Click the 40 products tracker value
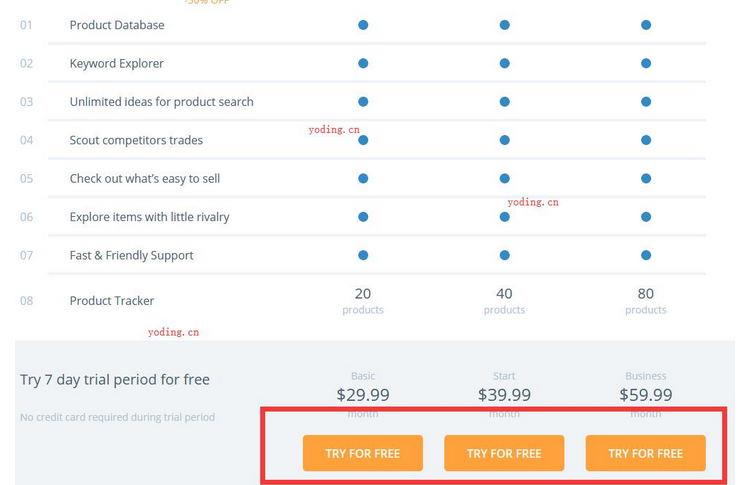The image size is (740, 485). point(504,301)
